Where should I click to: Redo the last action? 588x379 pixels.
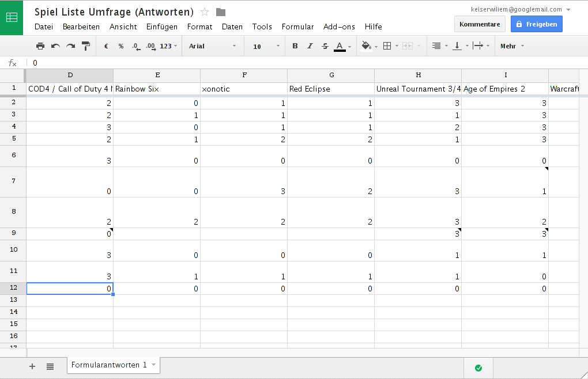(x=70, y=46)
